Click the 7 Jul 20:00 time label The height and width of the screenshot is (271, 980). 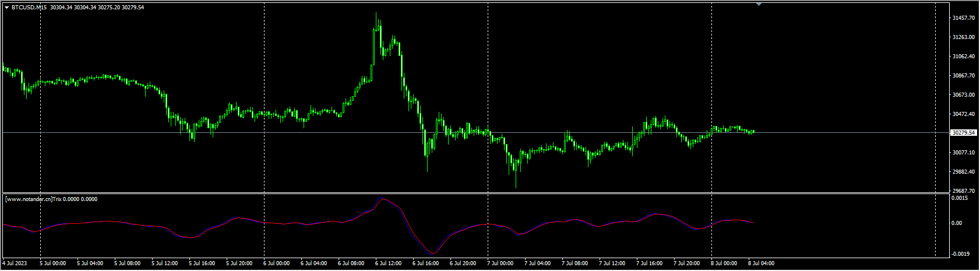click(687, 263)
